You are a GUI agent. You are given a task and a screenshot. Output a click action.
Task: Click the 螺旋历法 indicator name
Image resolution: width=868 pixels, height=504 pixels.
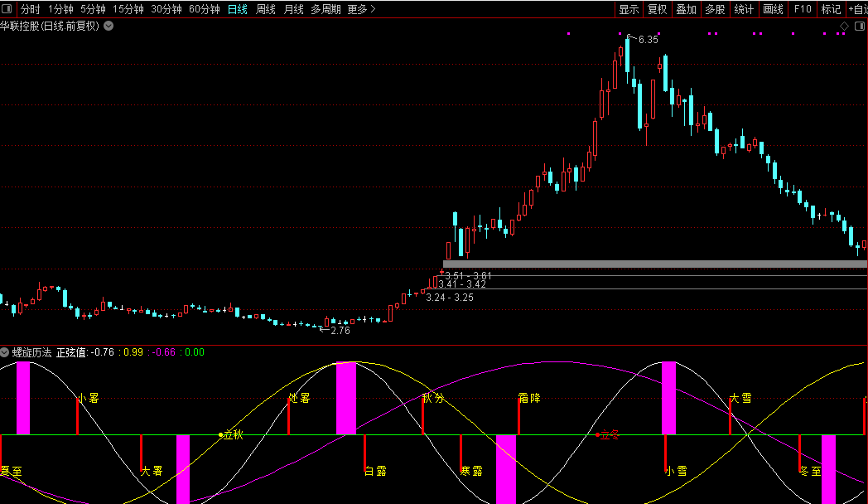tap(31, 352)
